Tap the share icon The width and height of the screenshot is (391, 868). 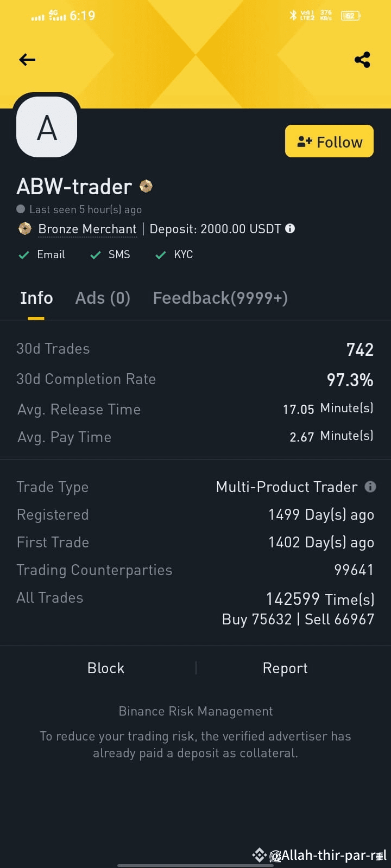pos(362,60)
